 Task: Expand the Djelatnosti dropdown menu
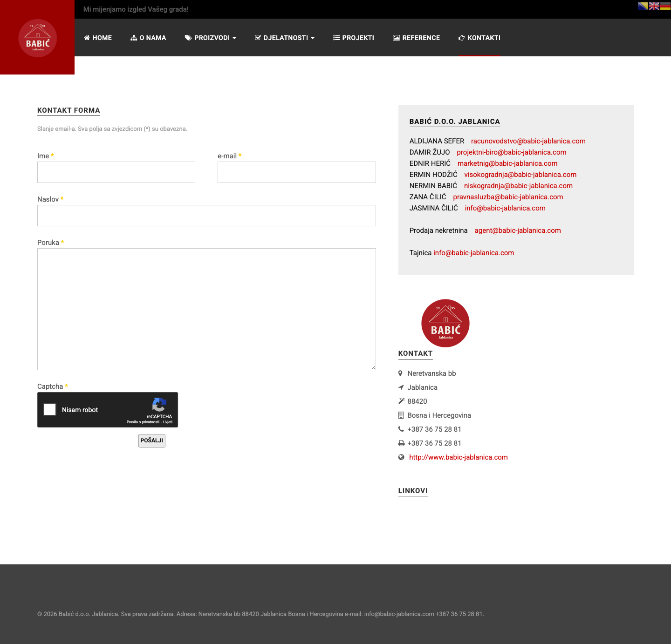285,38
